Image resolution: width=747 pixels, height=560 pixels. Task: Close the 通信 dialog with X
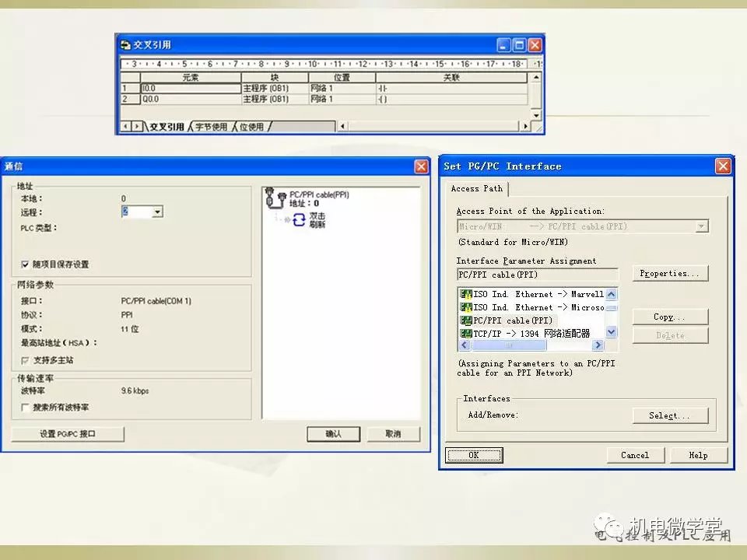click(421, 166)
